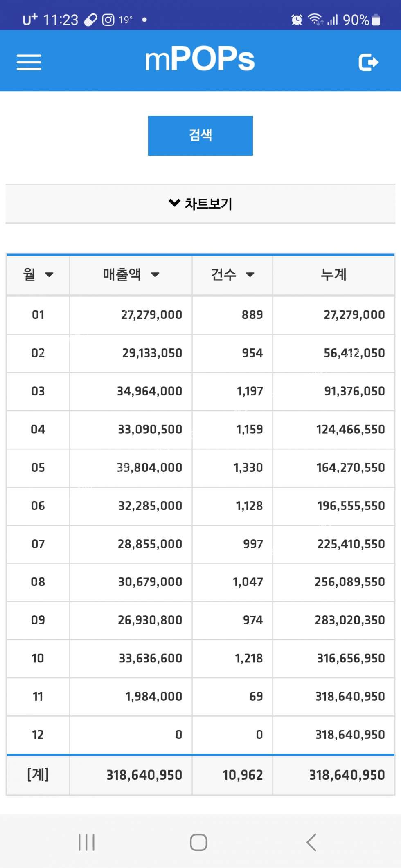Tap the Wi-Fi status icon
Screen dimensions: 401x868
click(315, 19)
